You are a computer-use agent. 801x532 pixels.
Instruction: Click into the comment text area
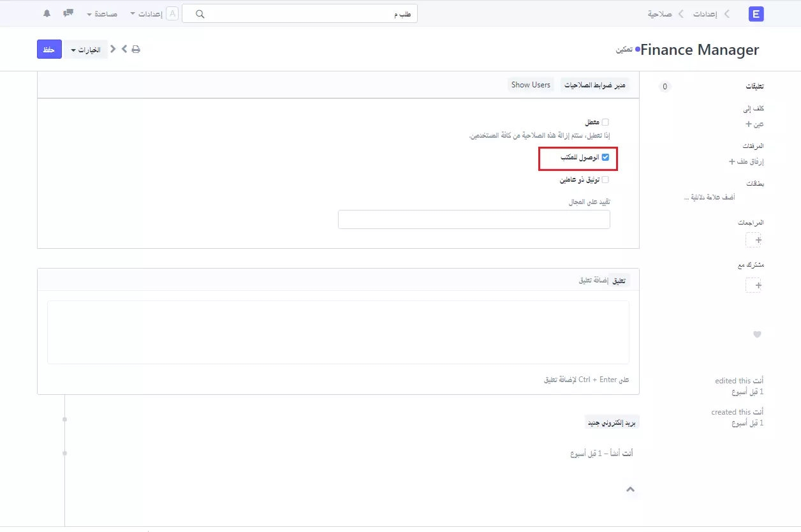338,332
